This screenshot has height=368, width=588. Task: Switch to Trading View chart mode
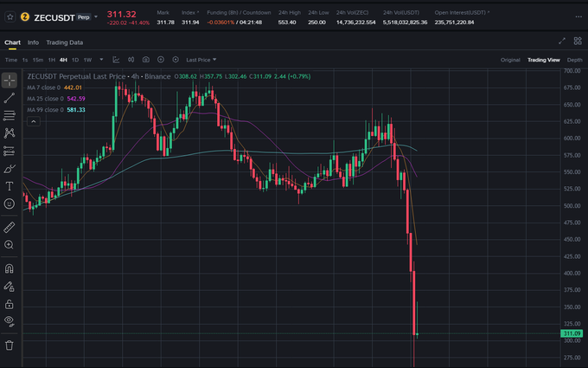[543, 60]
